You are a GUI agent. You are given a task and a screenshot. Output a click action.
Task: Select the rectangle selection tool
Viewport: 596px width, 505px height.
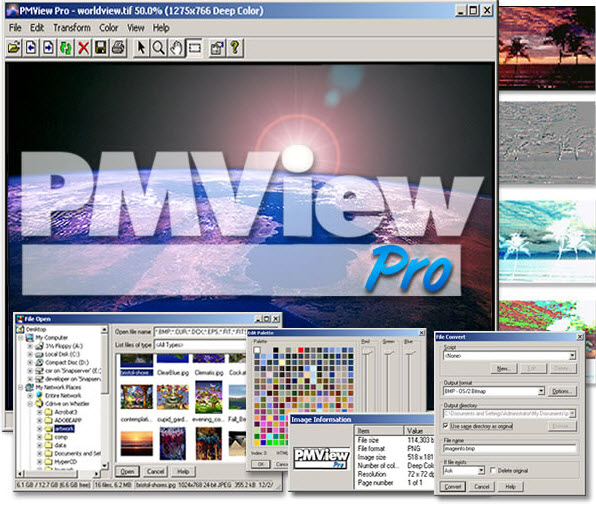pos(195,48)
